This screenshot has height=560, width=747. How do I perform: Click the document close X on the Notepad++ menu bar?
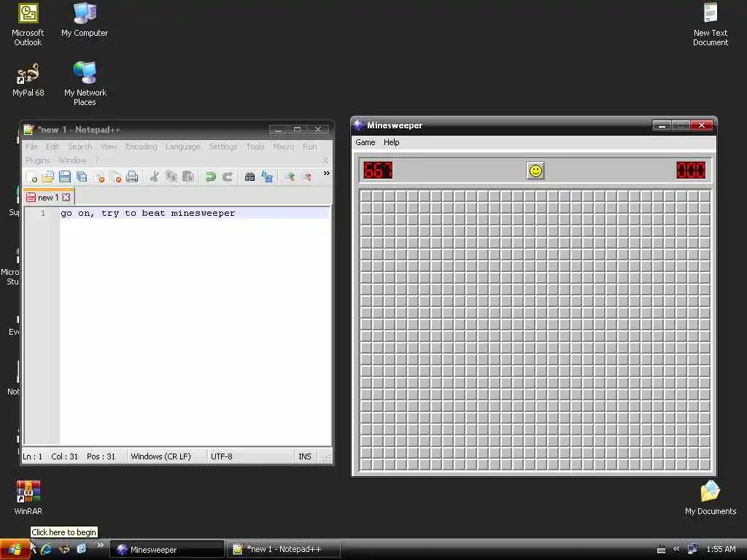325,160
